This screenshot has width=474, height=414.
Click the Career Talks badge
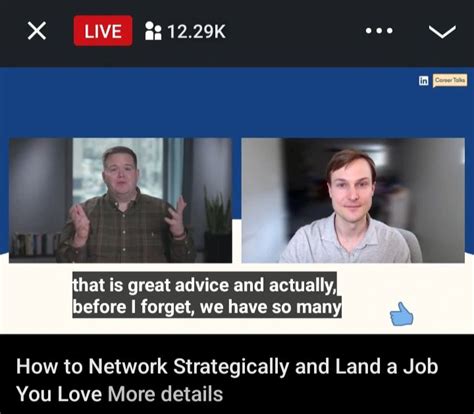[450, 80]
